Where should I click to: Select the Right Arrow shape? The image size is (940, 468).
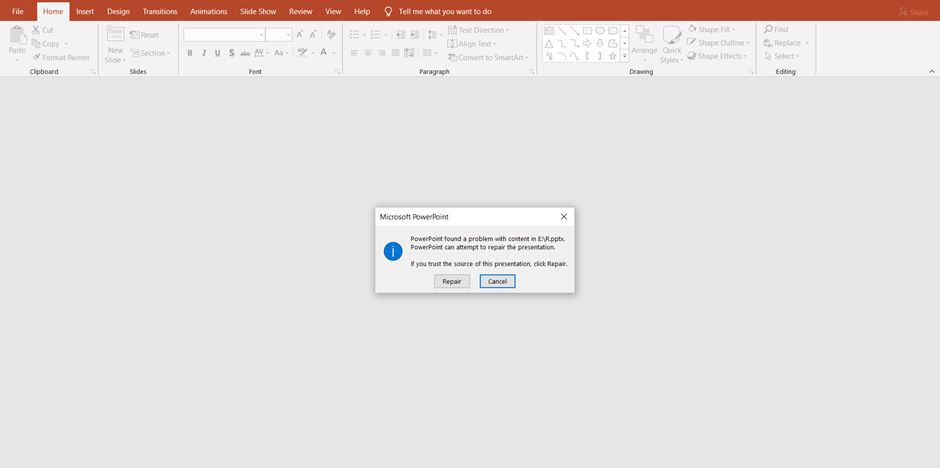tap(588, 44)
